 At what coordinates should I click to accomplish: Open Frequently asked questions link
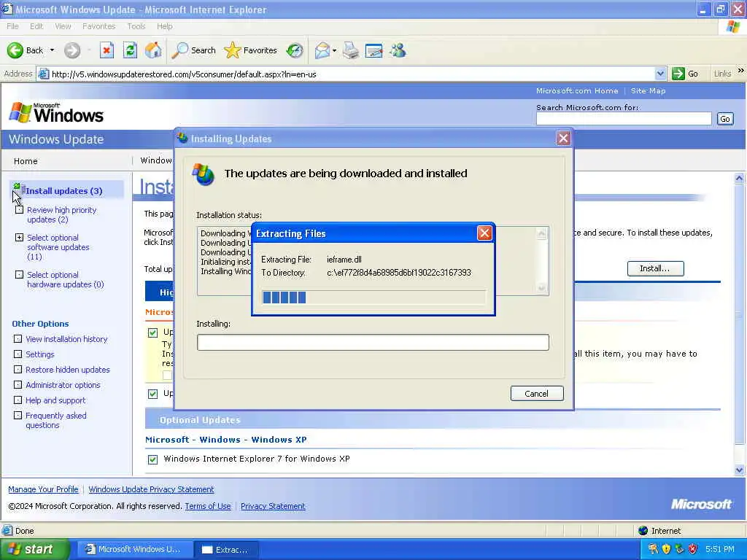coord(55,420)
